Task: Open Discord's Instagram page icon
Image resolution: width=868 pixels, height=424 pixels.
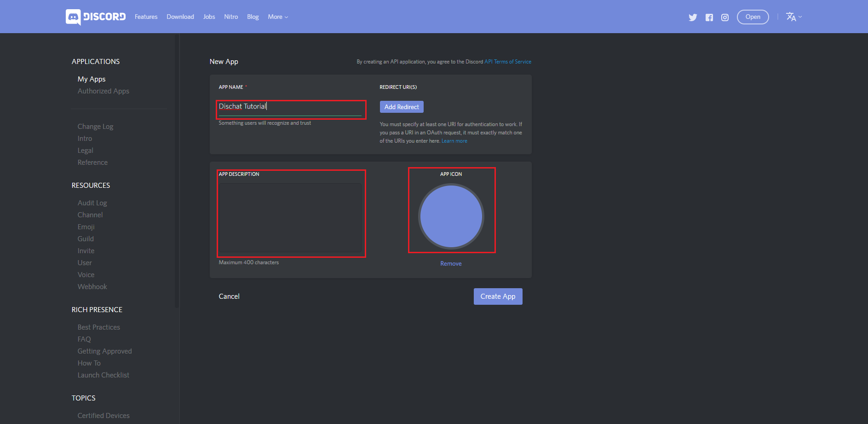Action: click(725, 17)
